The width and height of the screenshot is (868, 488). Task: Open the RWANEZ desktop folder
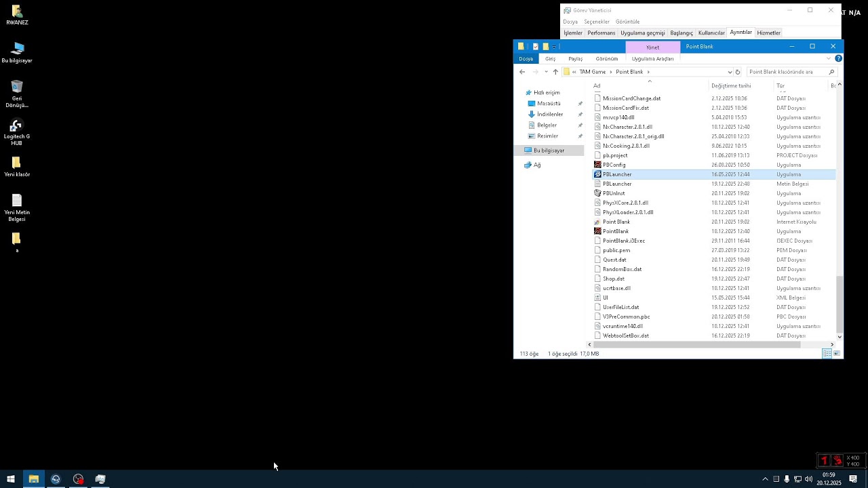(x=17, y=15)
